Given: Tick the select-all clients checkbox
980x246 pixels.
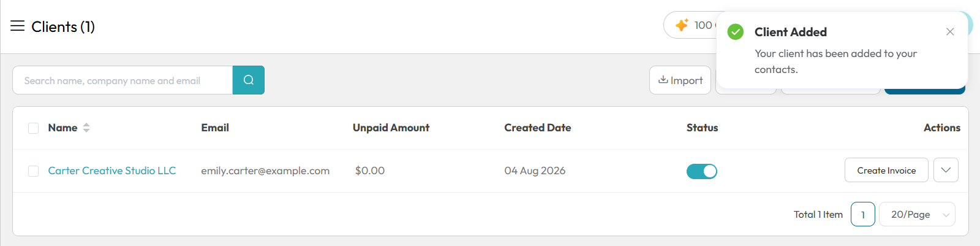Looking at the screenshot, I should (x=34, y=128).
